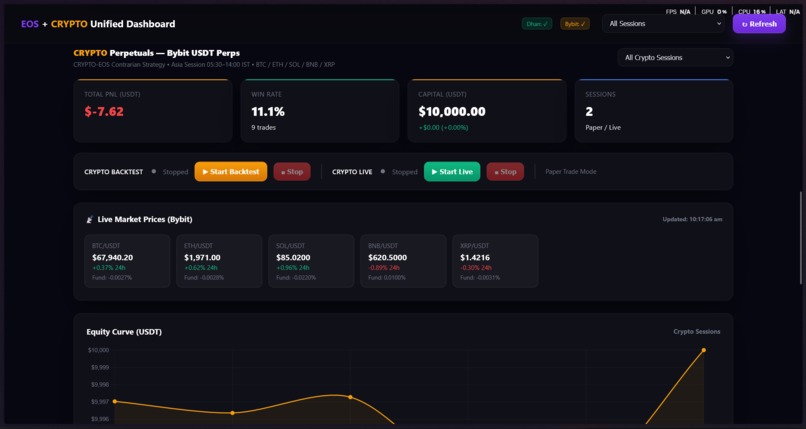Click the green Start Live button

pyautogui.click(x=452, y=172)
